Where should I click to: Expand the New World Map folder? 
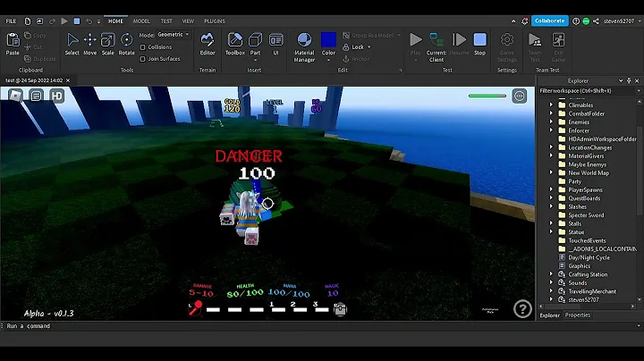552,172
